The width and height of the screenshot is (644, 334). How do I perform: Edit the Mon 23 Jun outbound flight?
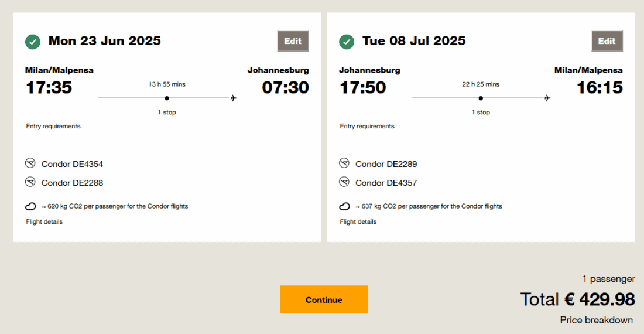(x=293, y=41)
